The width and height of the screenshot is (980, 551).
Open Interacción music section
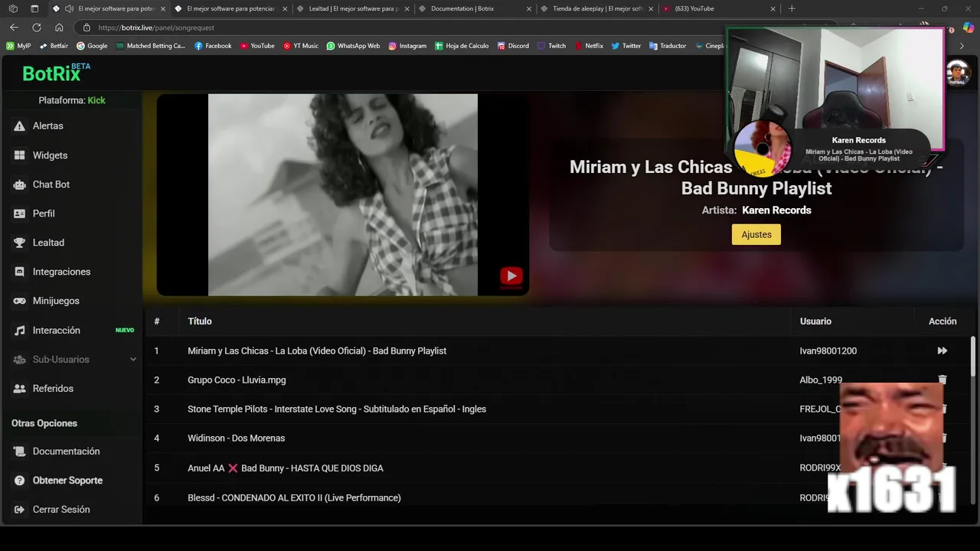[x=56, y=330]
